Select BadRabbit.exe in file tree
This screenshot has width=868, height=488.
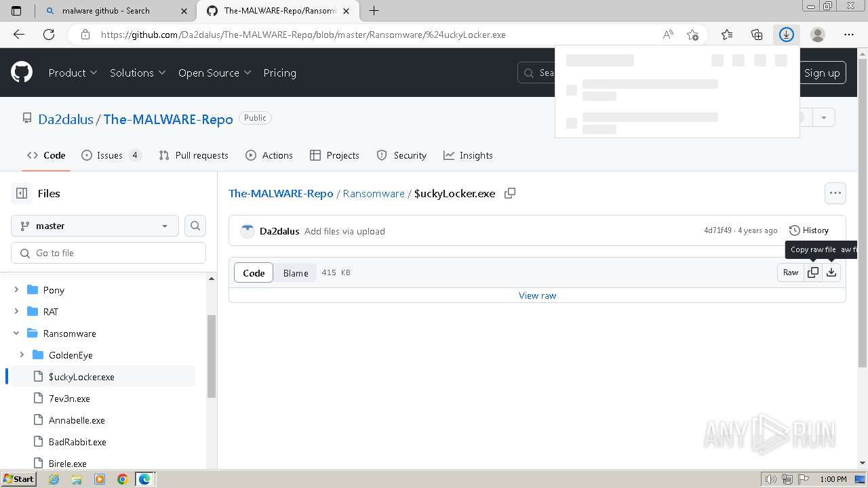tap(77, 442)
